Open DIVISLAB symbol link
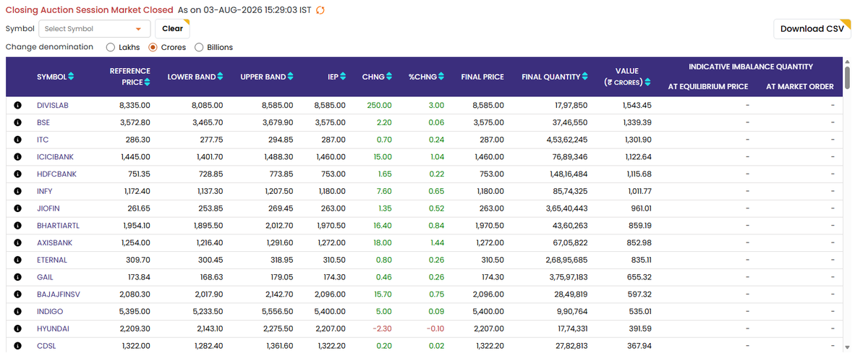 point(53,106)
